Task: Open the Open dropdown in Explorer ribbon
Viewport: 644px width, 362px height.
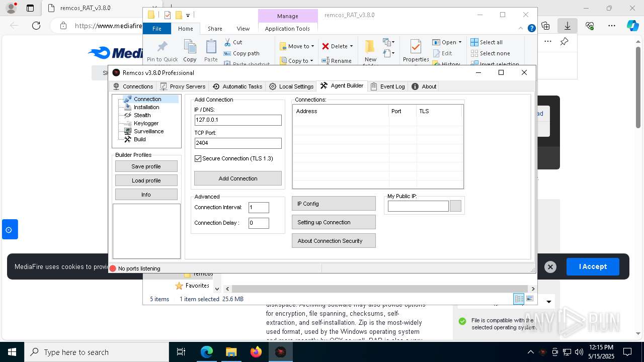Action: point(447,42)
